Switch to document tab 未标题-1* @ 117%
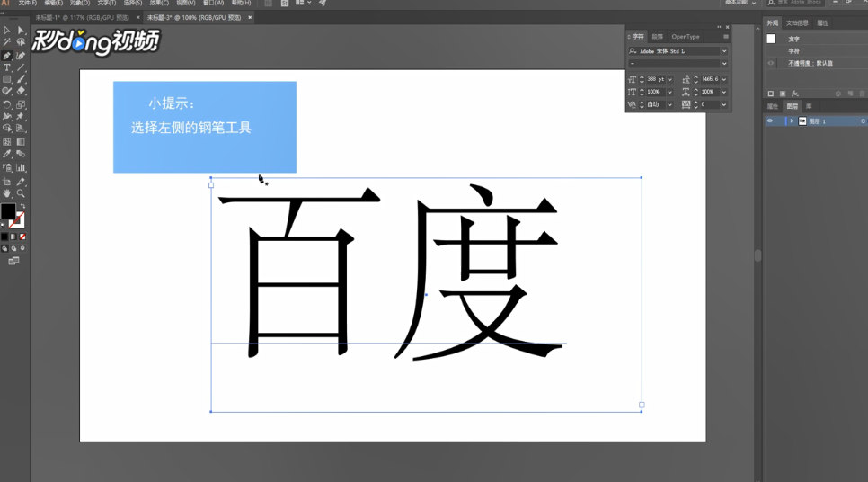The width and height of the screenshot is (868, 482). click(83, 18)
